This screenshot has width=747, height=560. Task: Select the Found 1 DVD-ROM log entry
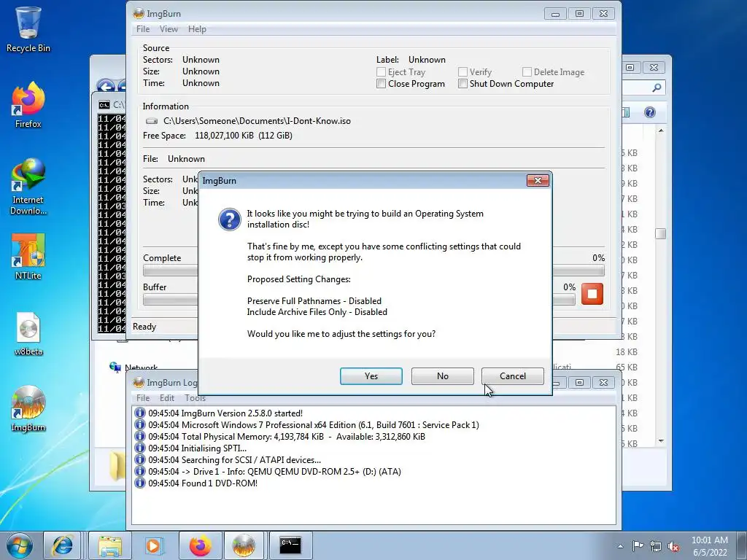tap(203, 483)
